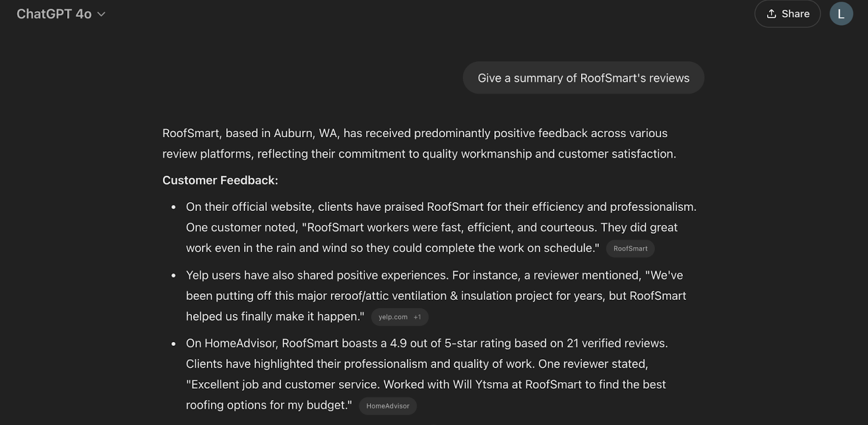Expand the +1 additional sources indicator
The image size is (868, 425).
click(x=417, y=317)
